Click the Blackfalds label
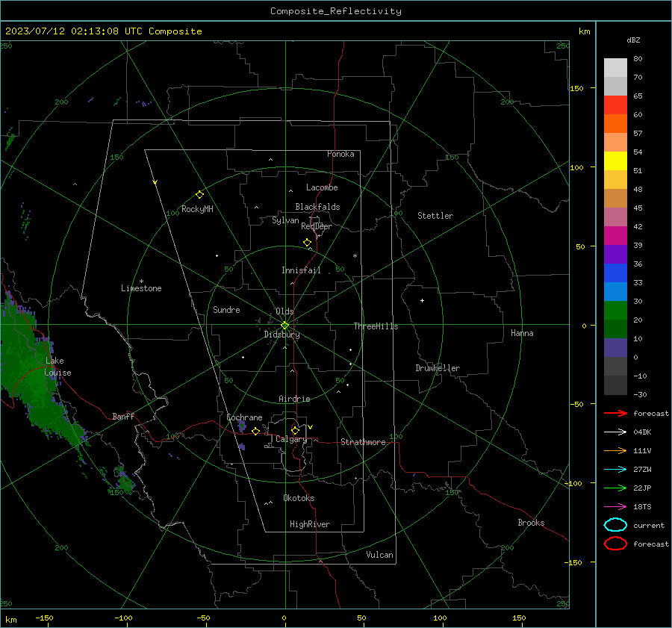Image resolution: width=672 pixels, height=628 pixels. tap(317, 207)
